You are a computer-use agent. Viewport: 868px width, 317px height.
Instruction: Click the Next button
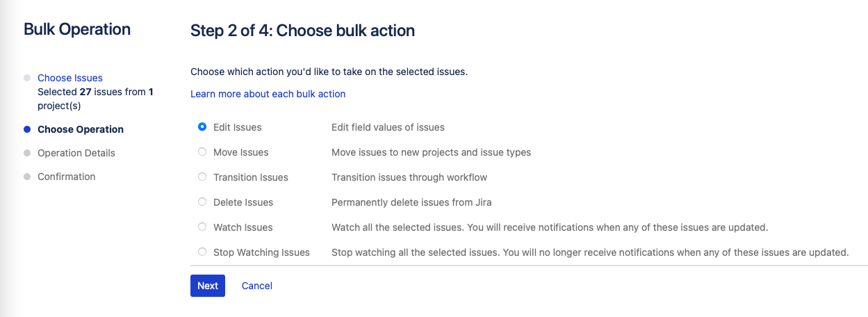pyautogui.click(x=208, y=286)
